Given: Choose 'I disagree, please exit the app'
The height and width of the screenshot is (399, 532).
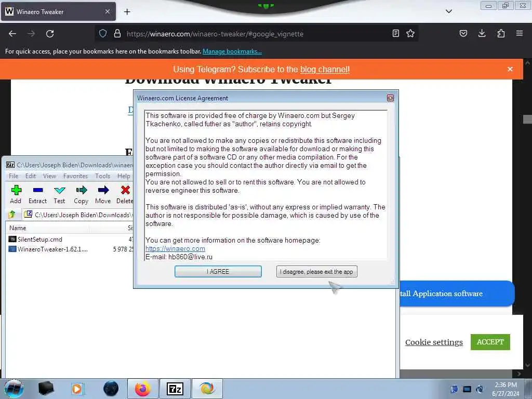Looking at the screenshot, I should tap(316, 271).
